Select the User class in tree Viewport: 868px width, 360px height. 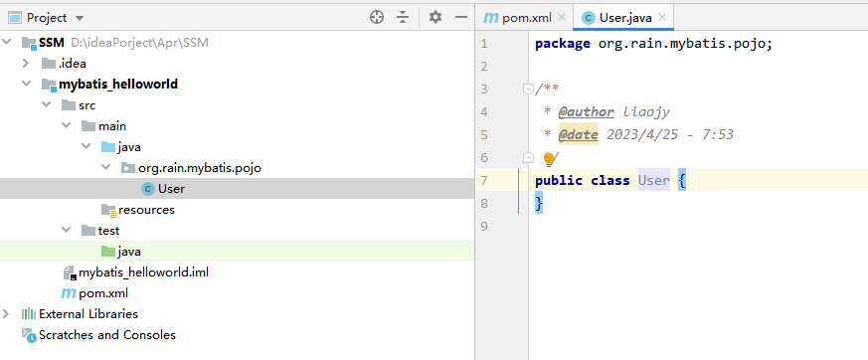point(171,189)
